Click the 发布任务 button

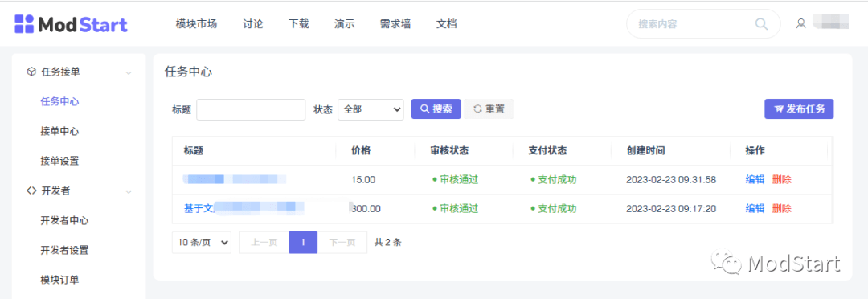tap(799, 109)
